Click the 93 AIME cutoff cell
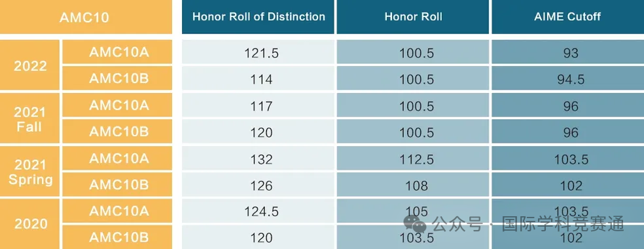The image size is (644, 249). point(568,52)
